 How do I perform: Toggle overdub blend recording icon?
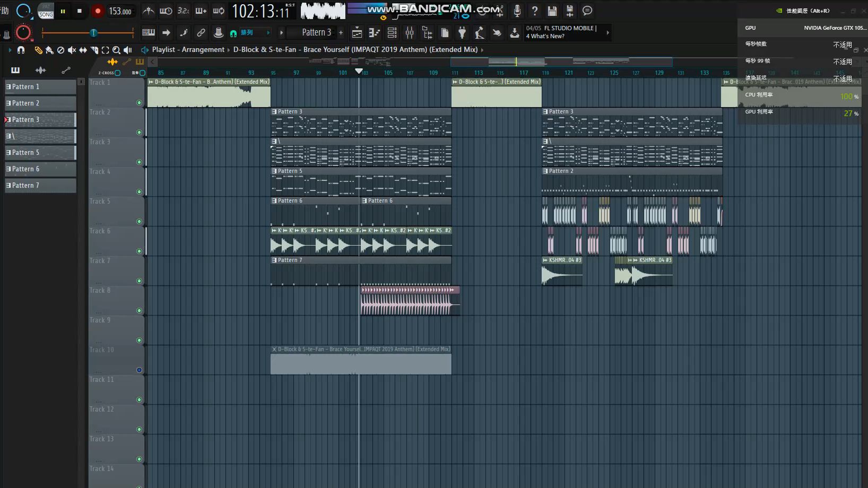201,11
